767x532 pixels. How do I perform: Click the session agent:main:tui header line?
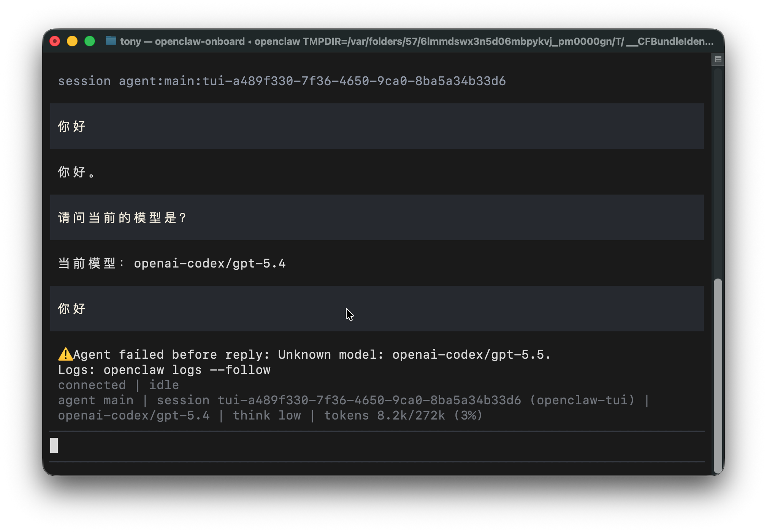281,81
